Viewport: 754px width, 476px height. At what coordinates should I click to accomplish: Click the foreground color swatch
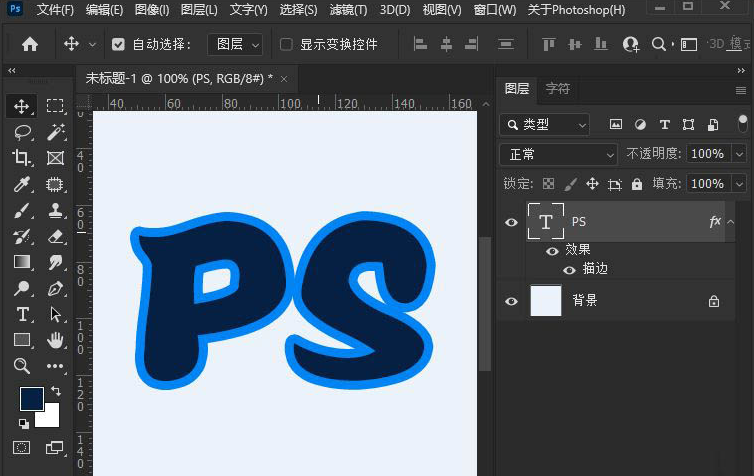point(31,398)
